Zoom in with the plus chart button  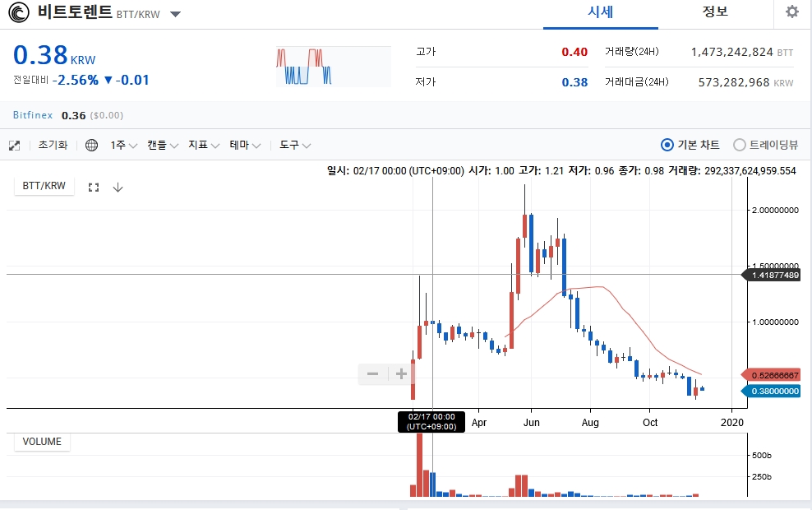click(x=401, y=373)
